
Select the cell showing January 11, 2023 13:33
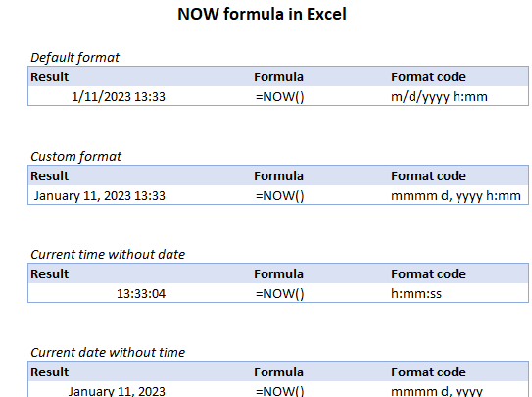coord(99,196)
